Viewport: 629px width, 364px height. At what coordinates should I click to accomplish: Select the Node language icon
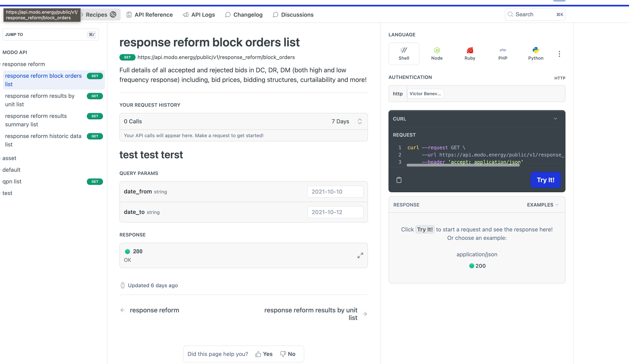coord(437,54)
